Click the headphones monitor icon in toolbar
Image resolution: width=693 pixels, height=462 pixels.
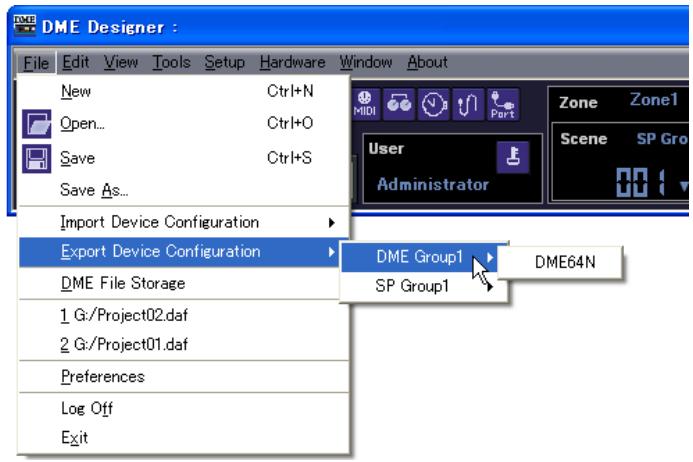click(399, 104)
